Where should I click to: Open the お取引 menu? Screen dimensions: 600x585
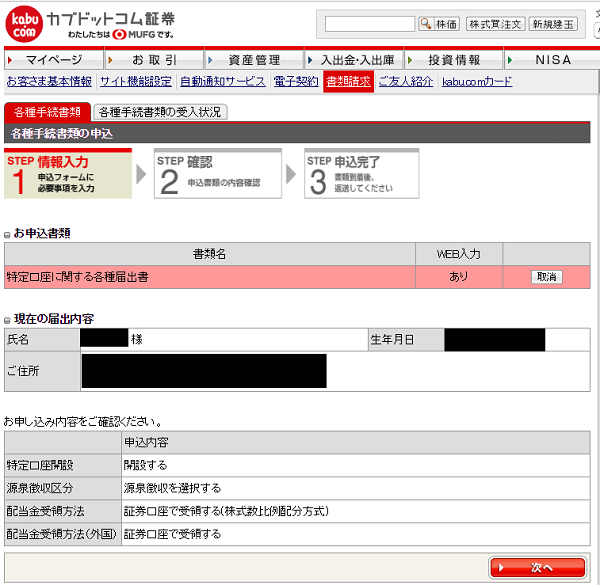pyautogui.click(x=154, y=60)
